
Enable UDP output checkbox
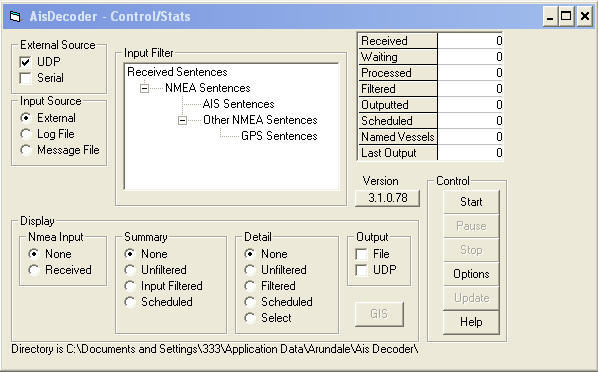[361, 270]
